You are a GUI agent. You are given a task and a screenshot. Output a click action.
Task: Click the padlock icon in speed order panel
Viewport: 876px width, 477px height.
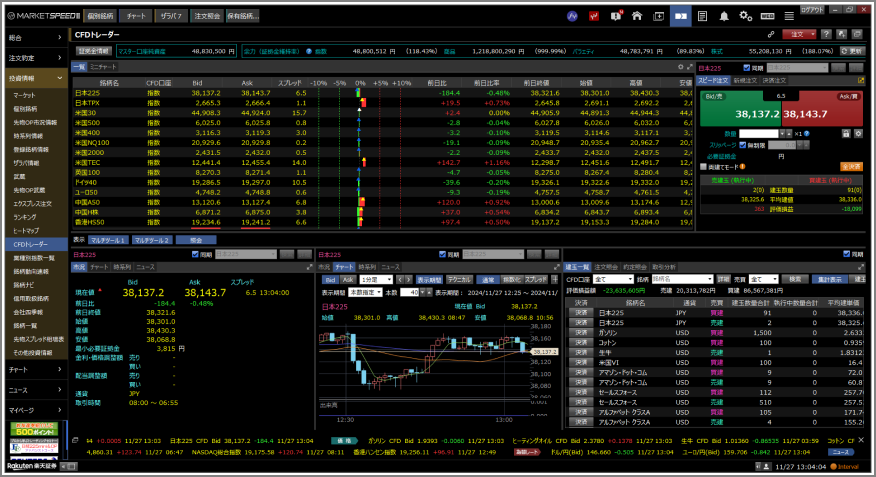tap(846, 133)
